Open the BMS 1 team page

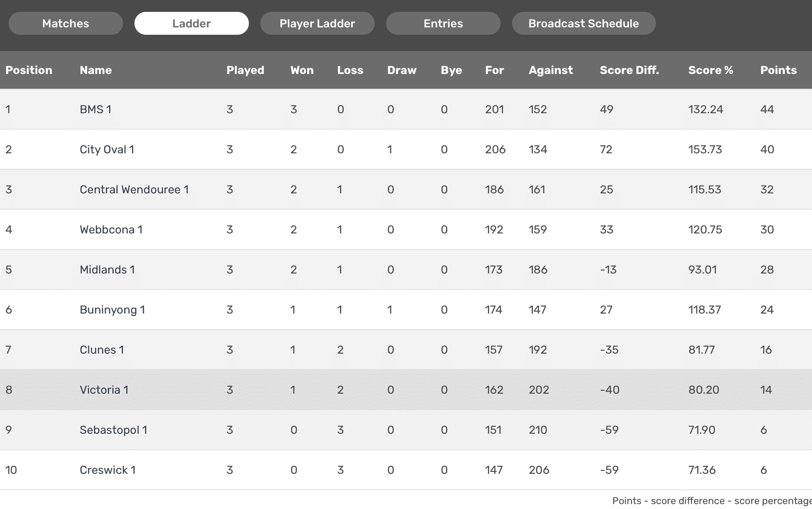[x=95, y=110]
